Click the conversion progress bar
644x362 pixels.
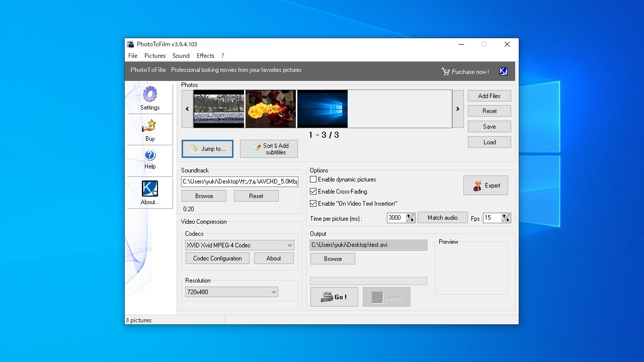368,281
